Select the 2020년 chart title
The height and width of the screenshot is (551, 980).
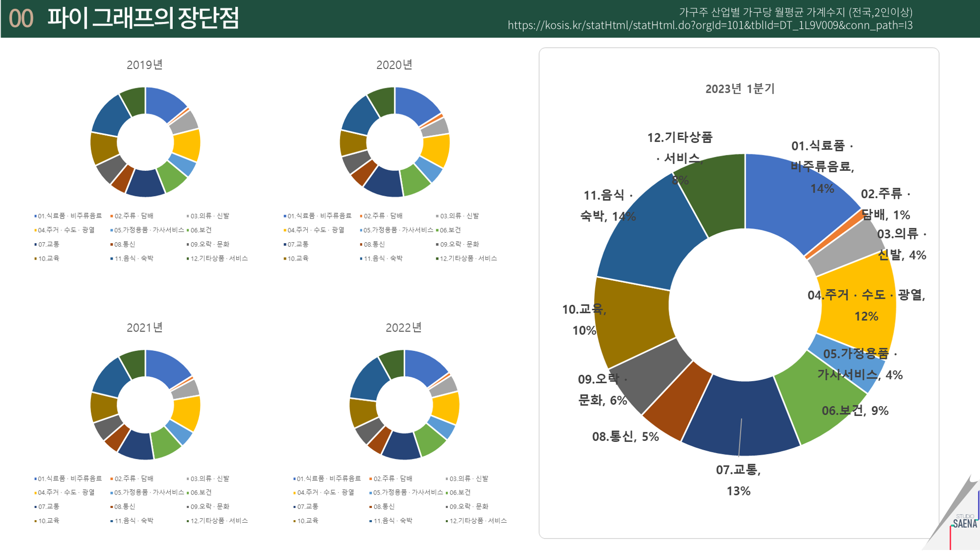(394, 65)
